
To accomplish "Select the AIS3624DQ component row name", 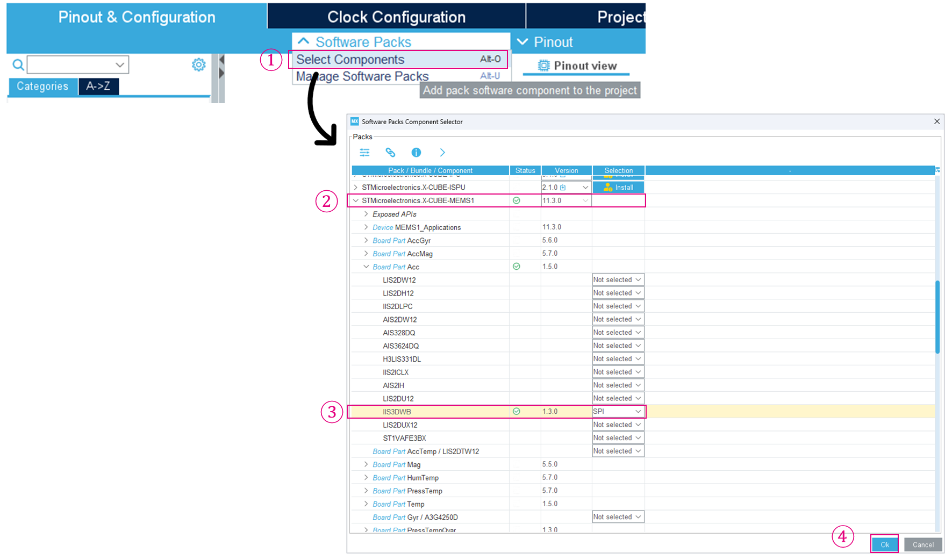I will tap(401, 346).
